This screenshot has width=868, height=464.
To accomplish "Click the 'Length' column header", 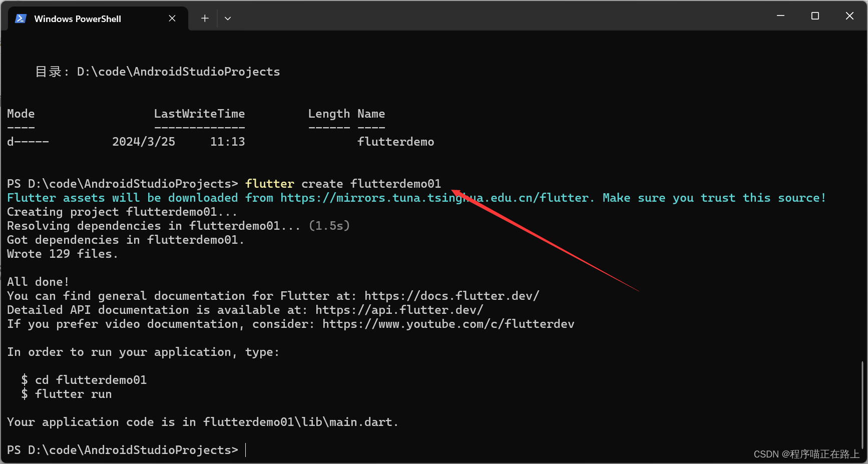I will [x=329, y=114].
